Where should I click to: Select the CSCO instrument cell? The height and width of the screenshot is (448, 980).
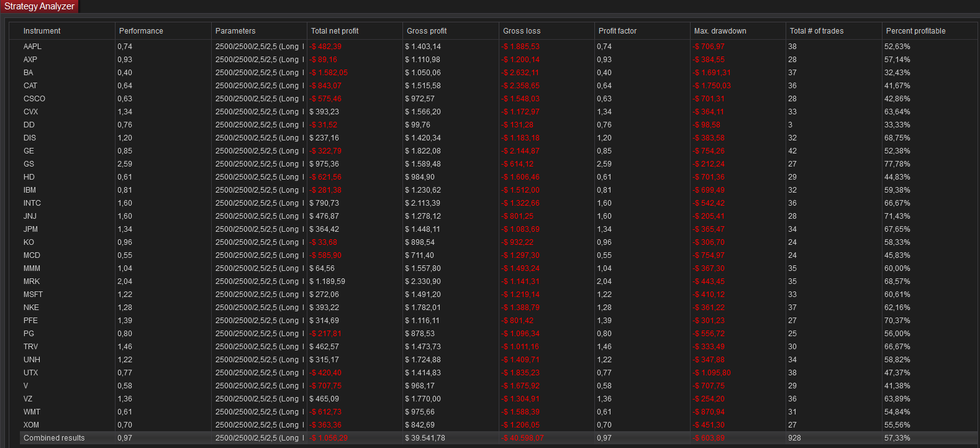point(34,99)
